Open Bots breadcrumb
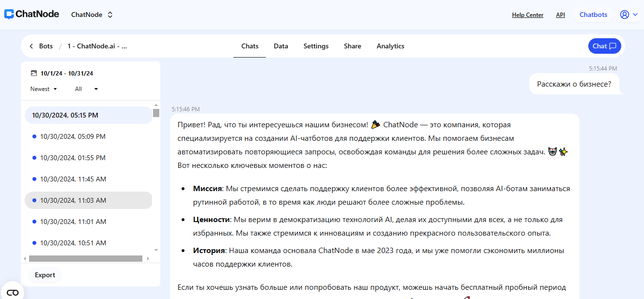The width and height of the screenshot is (644, 299). (46, 46)
